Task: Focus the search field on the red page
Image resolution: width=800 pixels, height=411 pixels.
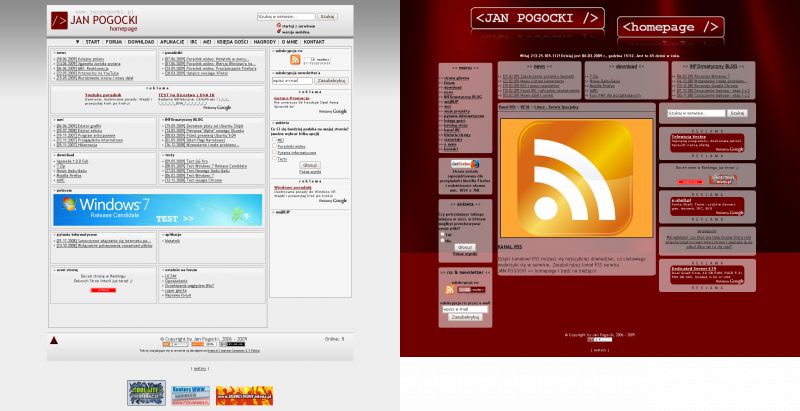Action: [x=696, y=113]
